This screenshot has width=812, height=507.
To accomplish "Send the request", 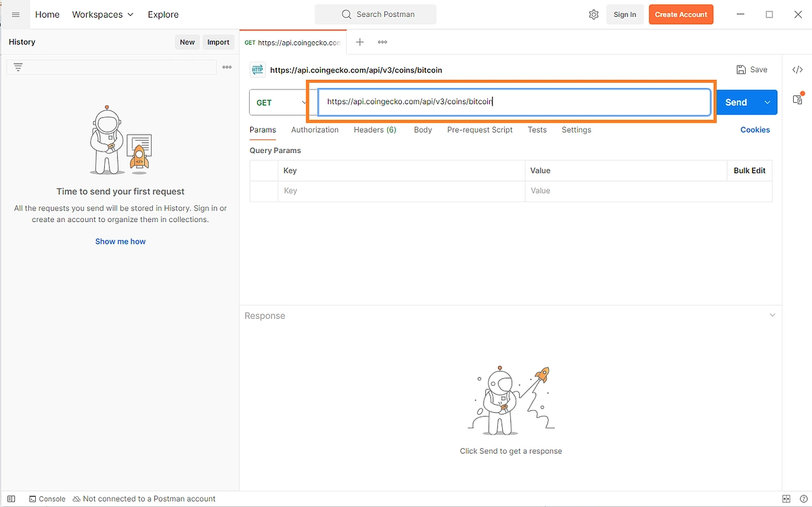I will pyautogui.click(x=737, y=102).
